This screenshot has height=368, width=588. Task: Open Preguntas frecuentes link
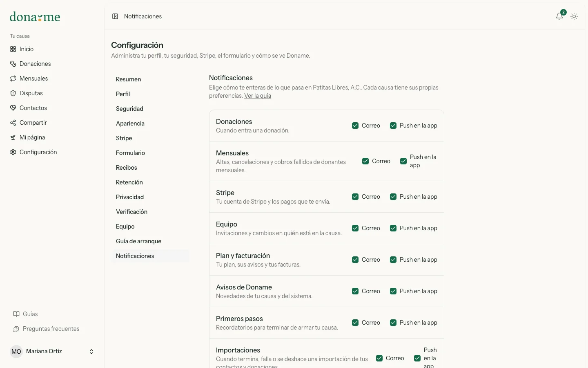52,329
